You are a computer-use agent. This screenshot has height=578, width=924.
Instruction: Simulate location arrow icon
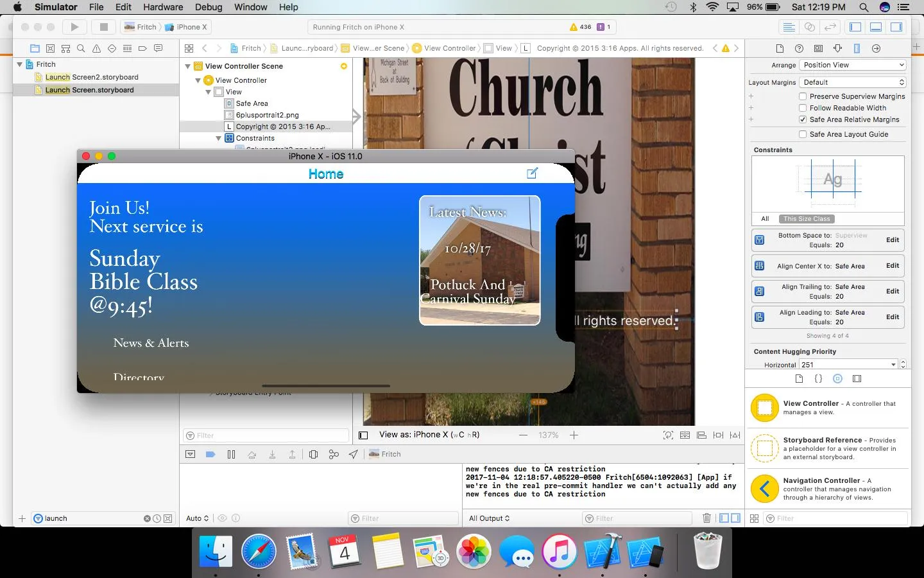point(354,454)
